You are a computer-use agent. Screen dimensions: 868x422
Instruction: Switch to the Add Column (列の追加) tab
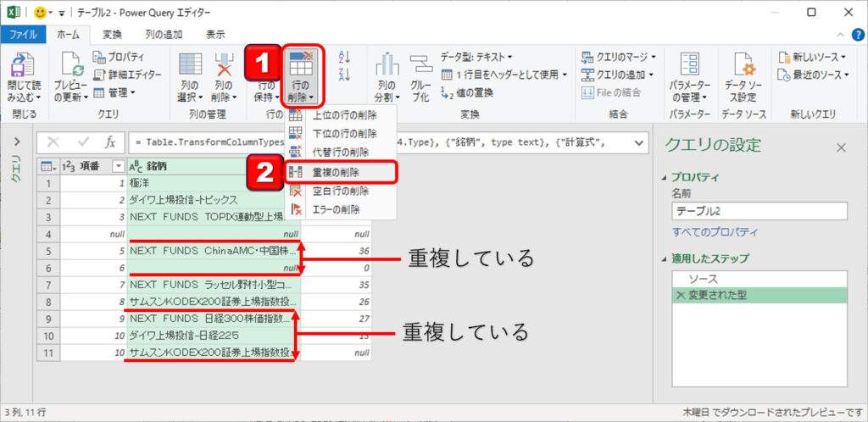pyautogui.click(x=164, y=34)
